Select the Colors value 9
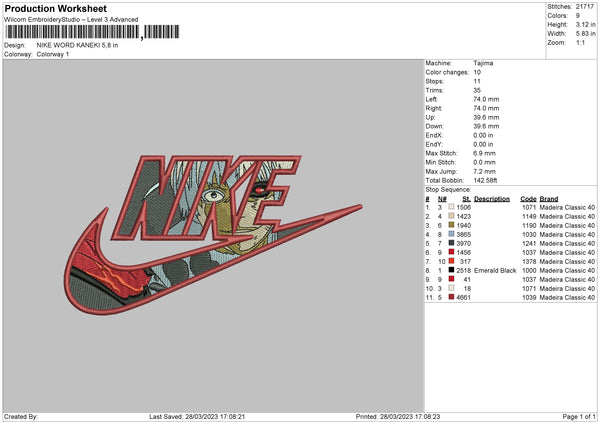 click(x=578, y=16)
